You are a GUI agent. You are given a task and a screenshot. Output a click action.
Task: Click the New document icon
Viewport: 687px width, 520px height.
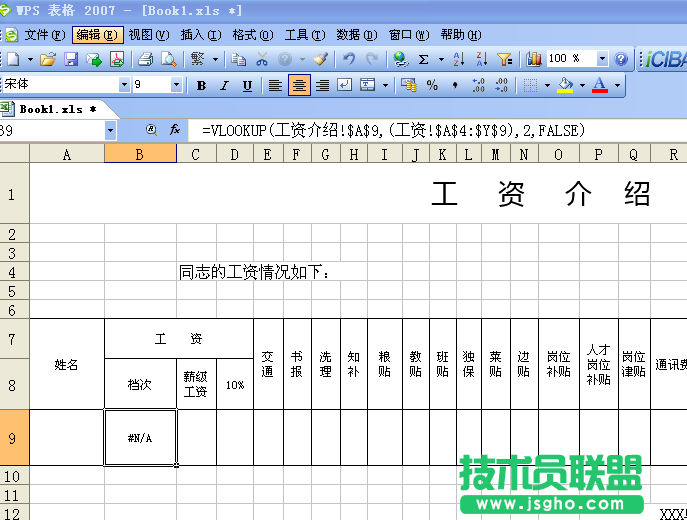coord(13,59)
